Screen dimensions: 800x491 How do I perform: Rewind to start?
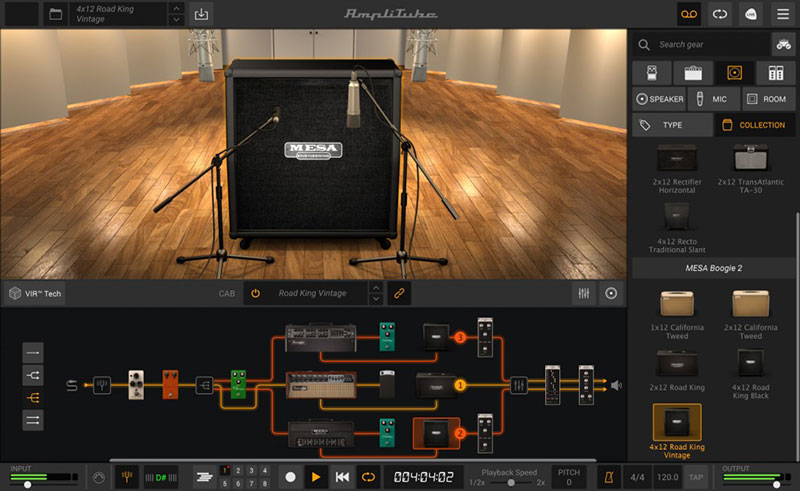pos(342,477)
